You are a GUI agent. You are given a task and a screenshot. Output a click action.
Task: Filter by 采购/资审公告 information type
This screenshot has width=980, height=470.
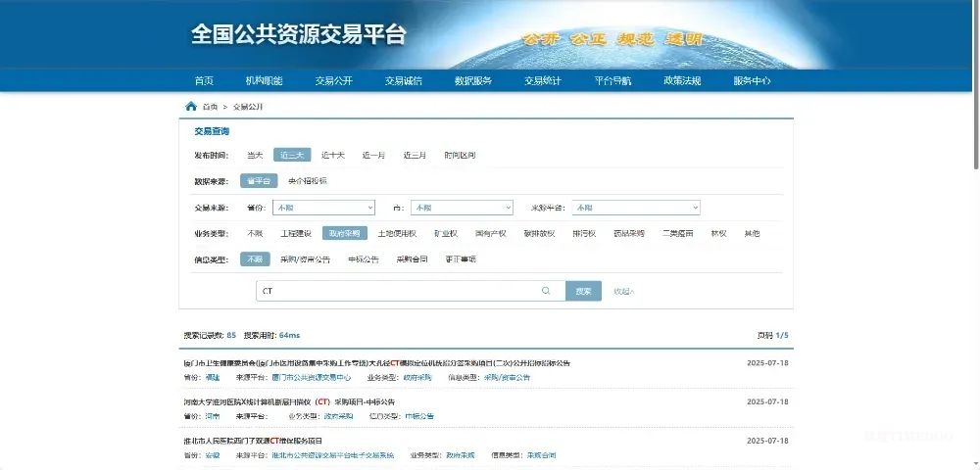click(x=306, y=259)
